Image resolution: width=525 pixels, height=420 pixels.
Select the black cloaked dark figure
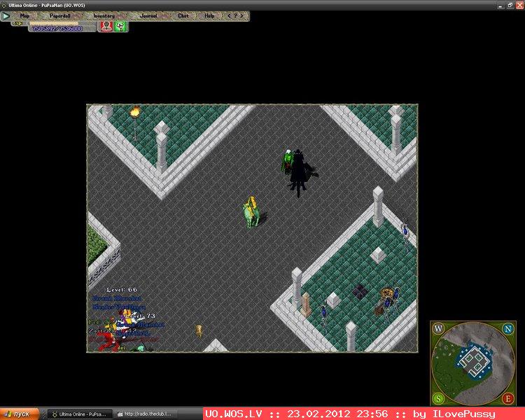coord(300,173)
